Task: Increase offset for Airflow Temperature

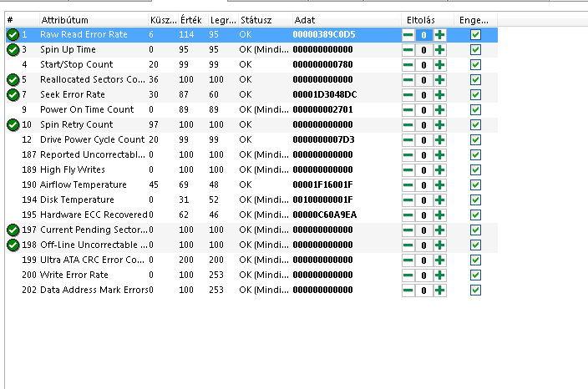Action: point(440,184)
